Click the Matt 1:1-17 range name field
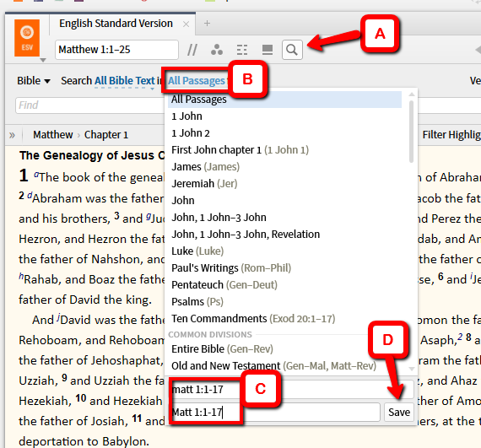The image size is (481, 448). (x=274, y=412)
